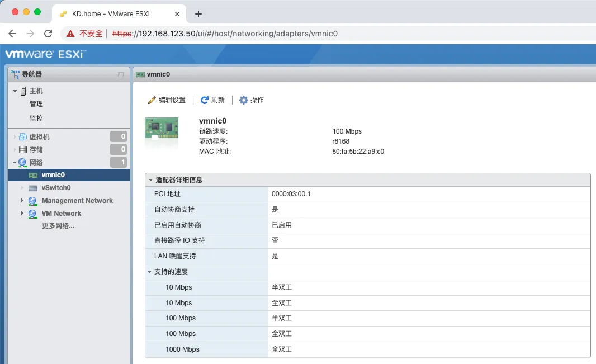Click the gear icon for Actions
The height and width of the screenshot is (364, 596).
tap(243, 100)
